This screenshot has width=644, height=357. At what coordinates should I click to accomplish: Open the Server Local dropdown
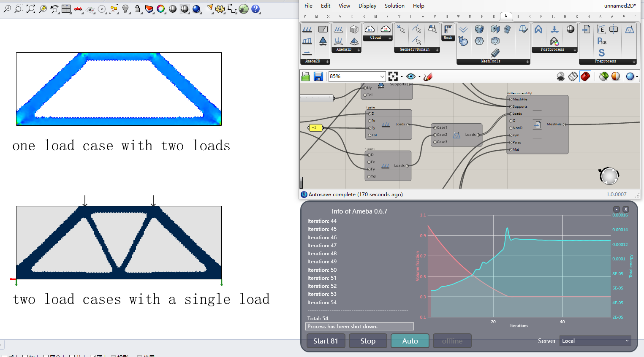point(595,341)
